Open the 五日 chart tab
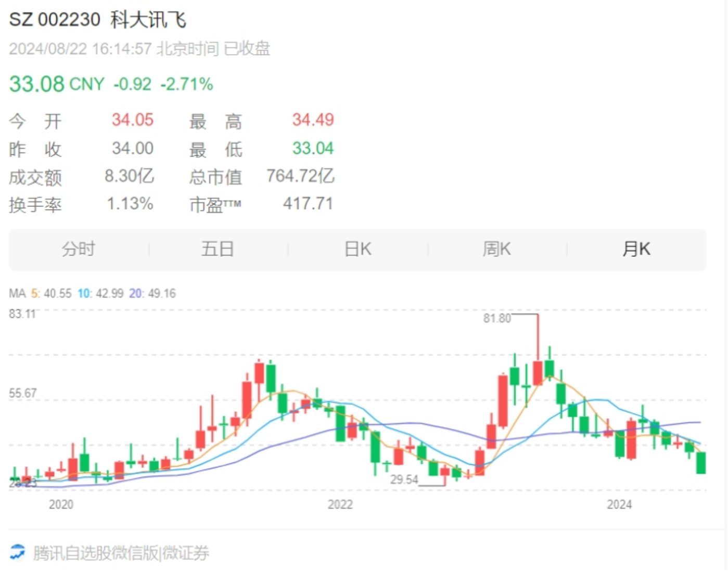Viewport: 728px width, 571px height. coord(218,249)
